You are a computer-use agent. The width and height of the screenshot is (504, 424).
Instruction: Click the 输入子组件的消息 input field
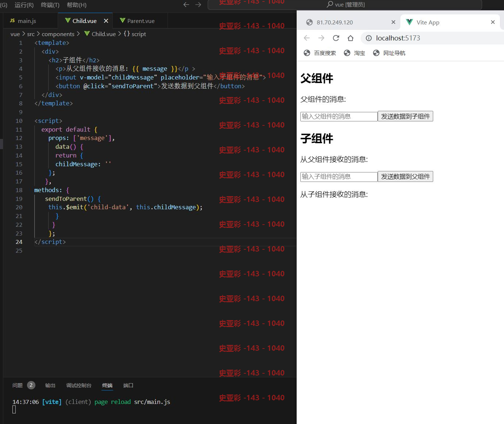pyautogui.click(x=339, y=176)
